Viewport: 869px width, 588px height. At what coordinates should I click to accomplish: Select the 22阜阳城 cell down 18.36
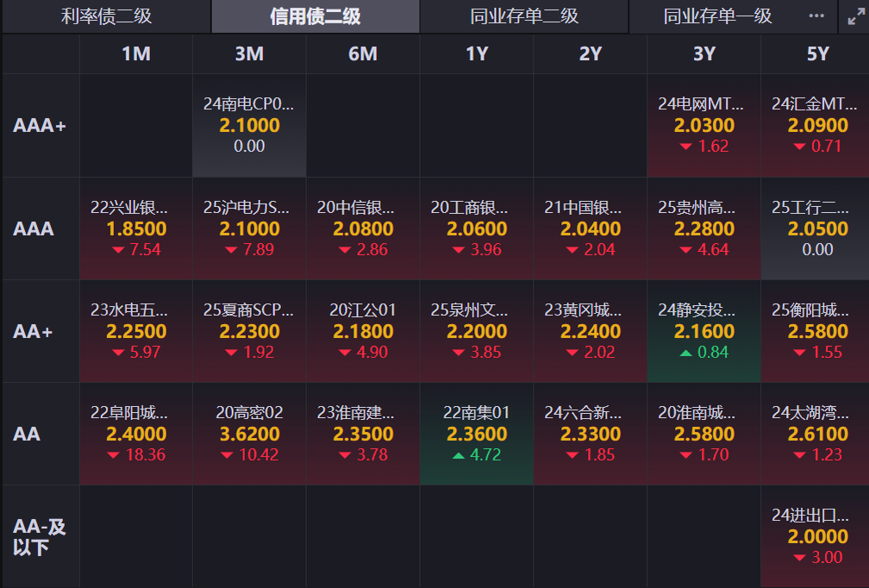135,434
